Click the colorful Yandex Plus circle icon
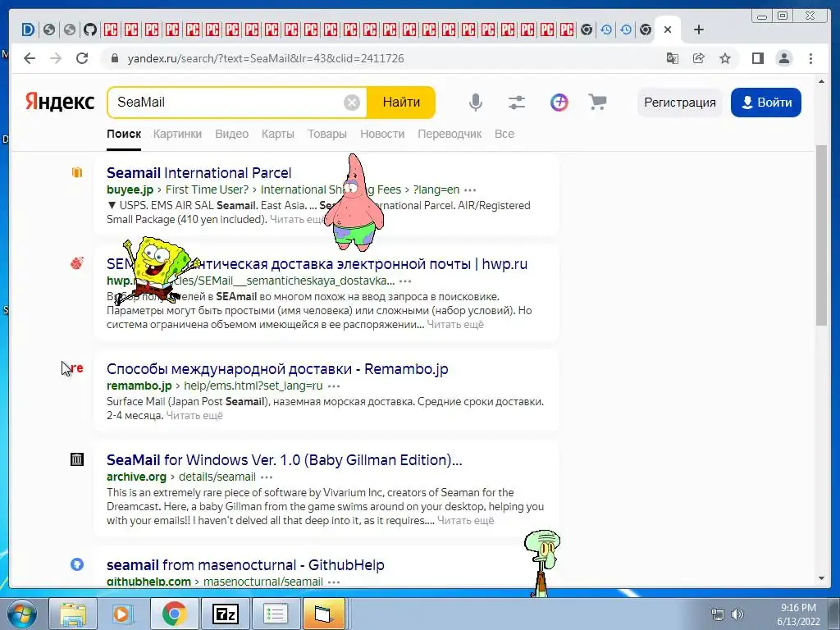 [x=559, y=102]
